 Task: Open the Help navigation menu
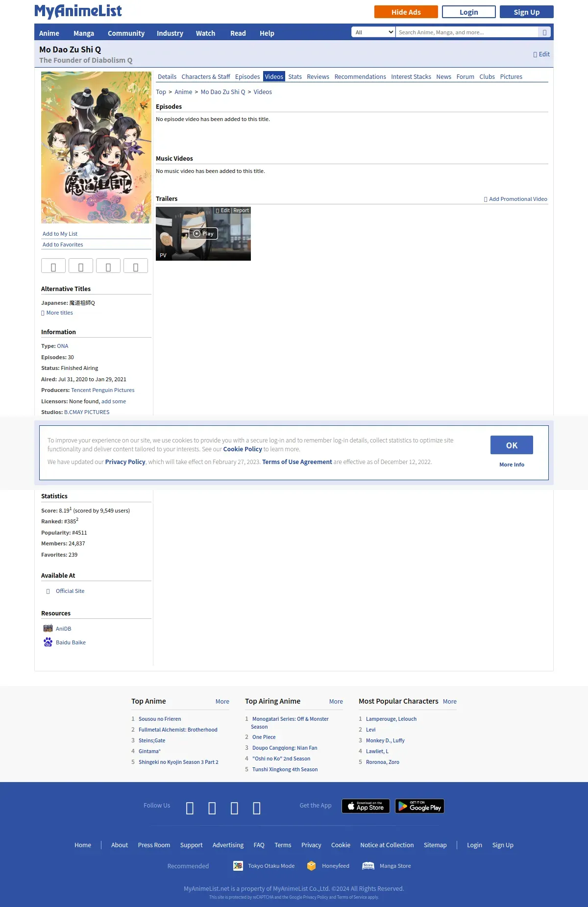point(267,33)
